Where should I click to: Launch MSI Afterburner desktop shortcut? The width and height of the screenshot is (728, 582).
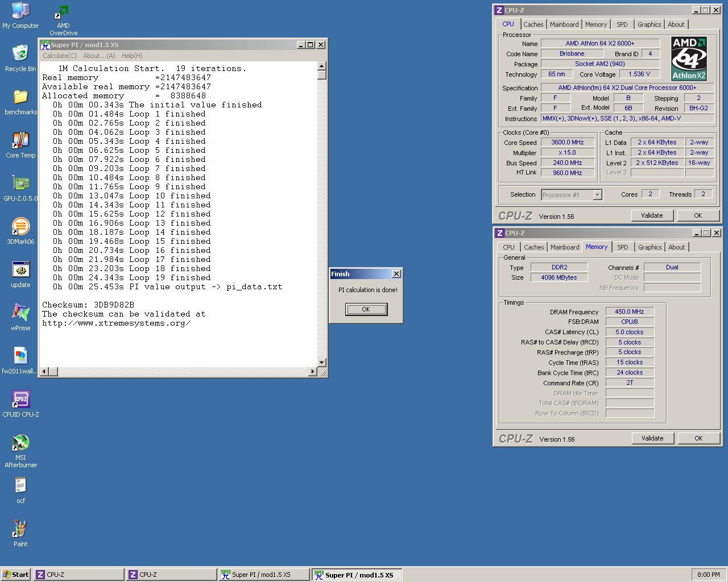click(20, 451)
